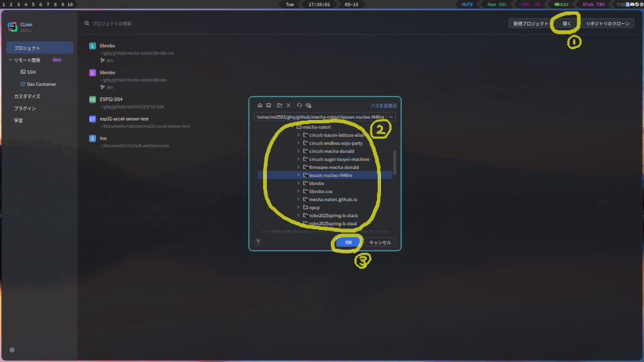Expand circuit-endless-soju-party folder arrow
The width and height of the screenshot is (644, 362).
[299, 143]
